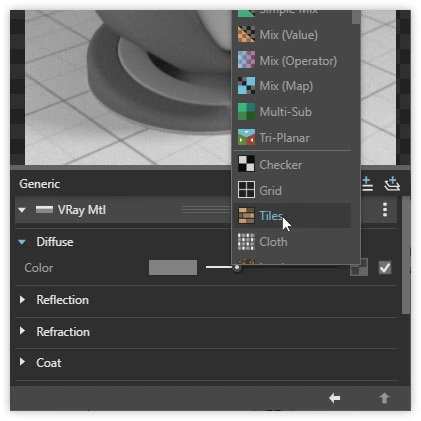The width and height of the screenshot is (421, 421).
Task: Expand the Reflection section
Action: coord(22,300)
